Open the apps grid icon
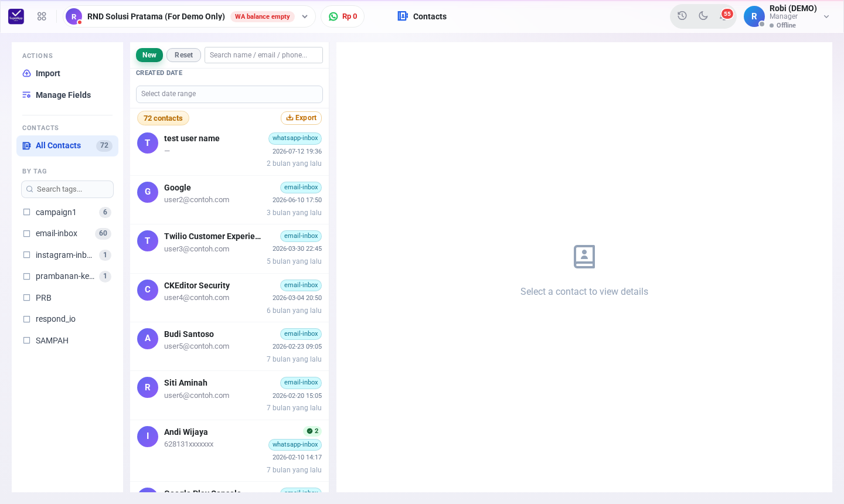844x504 pixels. [x=42, y=16]
